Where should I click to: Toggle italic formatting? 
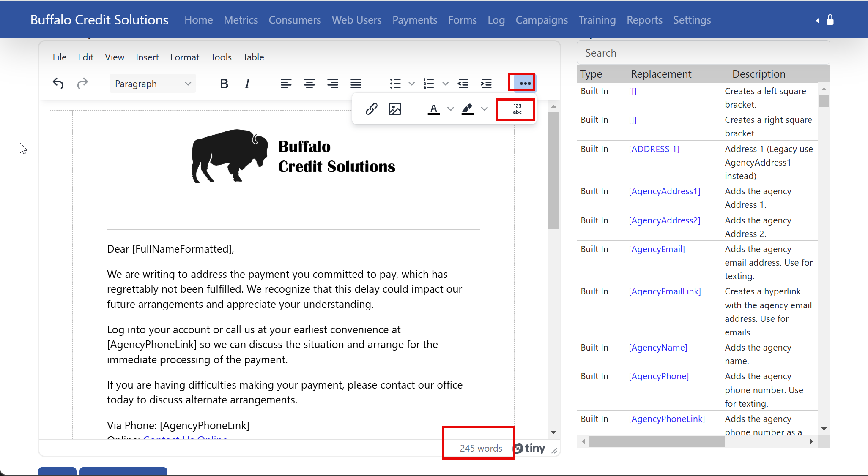coord(247,84)
